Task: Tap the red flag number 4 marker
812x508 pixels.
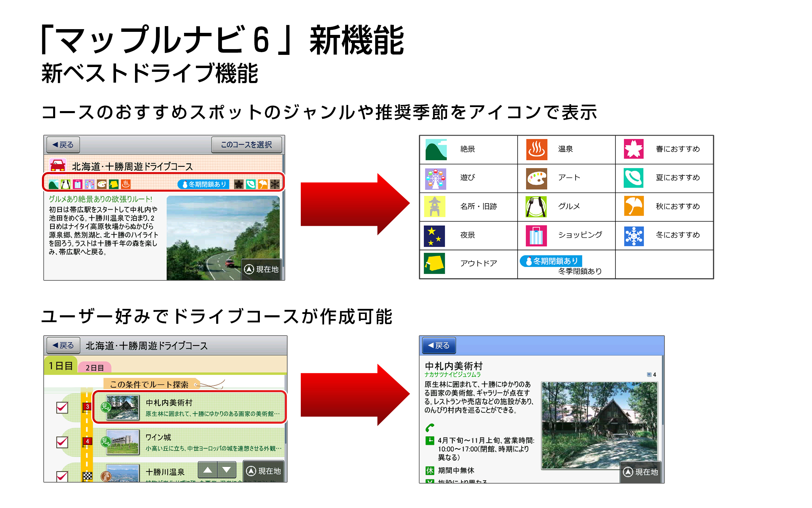Action: 87,442
